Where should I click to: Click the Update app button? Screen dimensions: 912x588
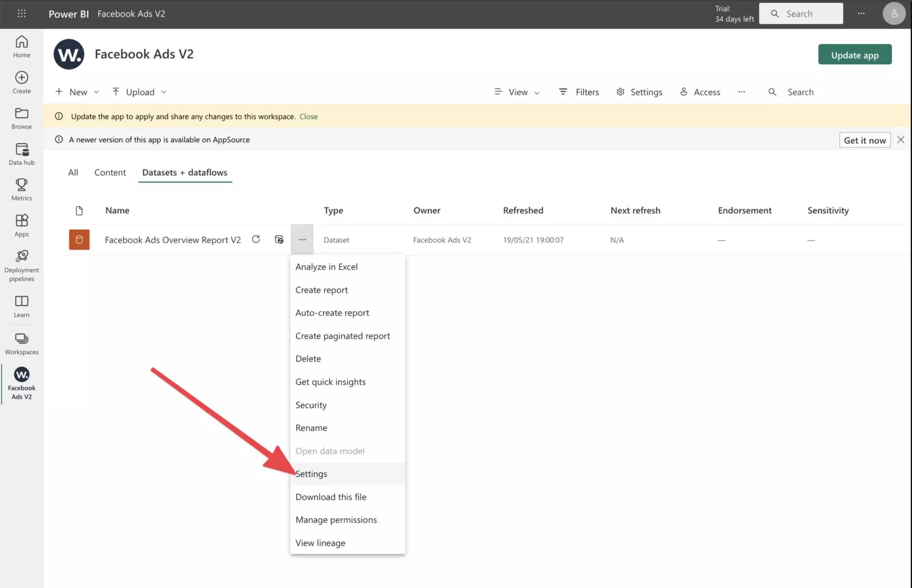[855, 55]
